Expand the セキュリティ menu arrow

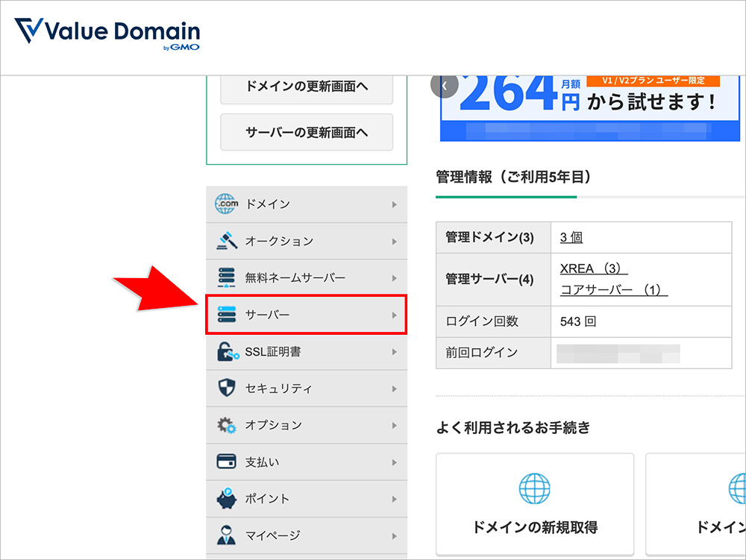(x=395, y=388)
